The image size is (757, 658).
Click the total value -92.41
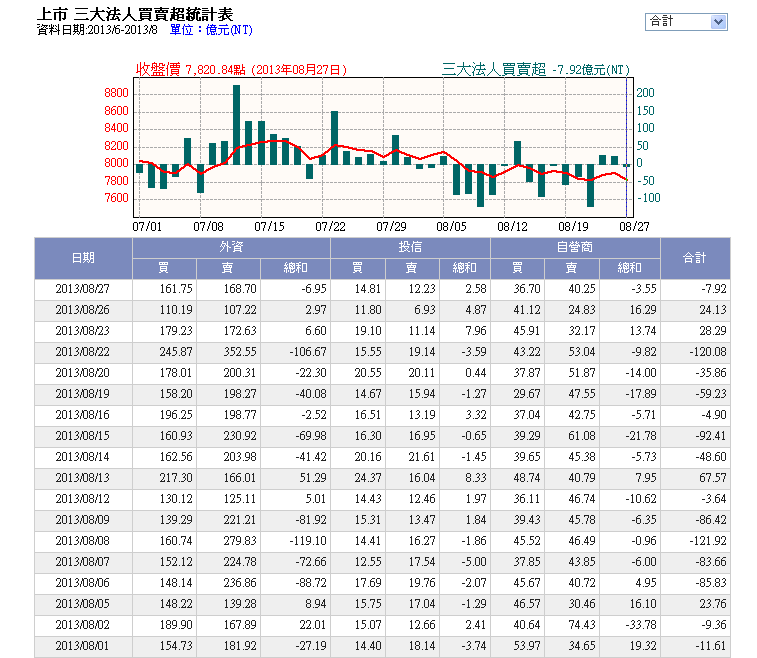[x=711, y=436]
